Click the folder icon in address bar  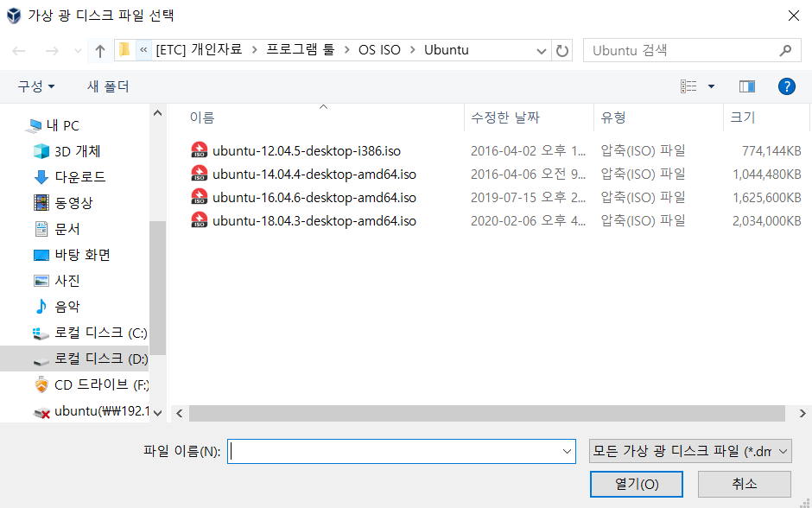click(124, 50)
